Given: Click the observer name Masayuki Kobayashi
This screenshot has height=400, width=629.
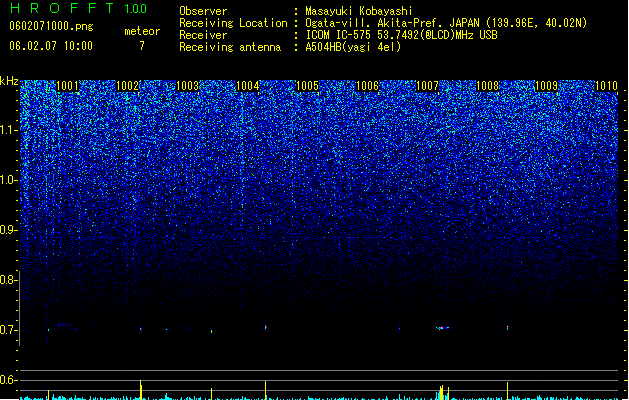Looking at the screenshot, I should click(x=359, y=11).
